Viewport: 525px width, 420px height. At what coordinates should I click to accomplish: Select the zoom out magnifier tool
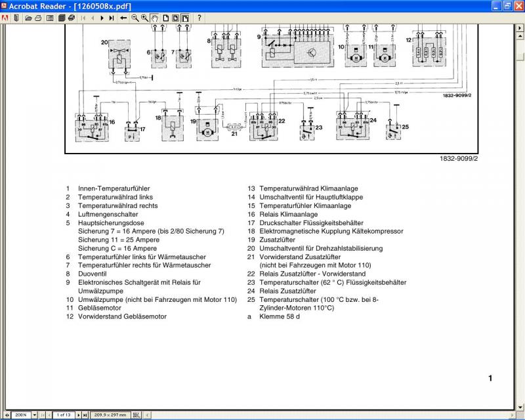(135, 18)
